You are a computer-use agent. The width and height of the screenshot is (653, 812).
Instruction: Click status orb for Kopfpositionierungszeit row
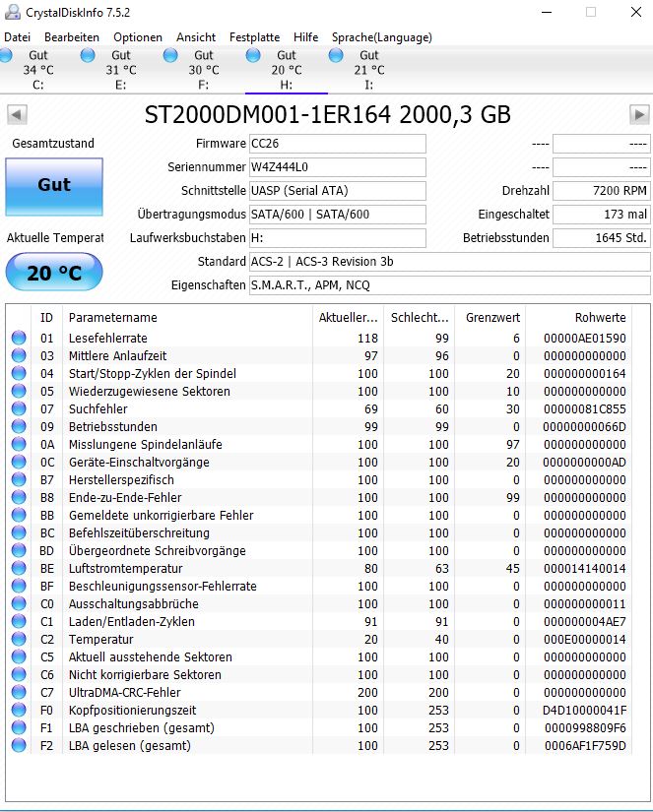click(19, 710)
